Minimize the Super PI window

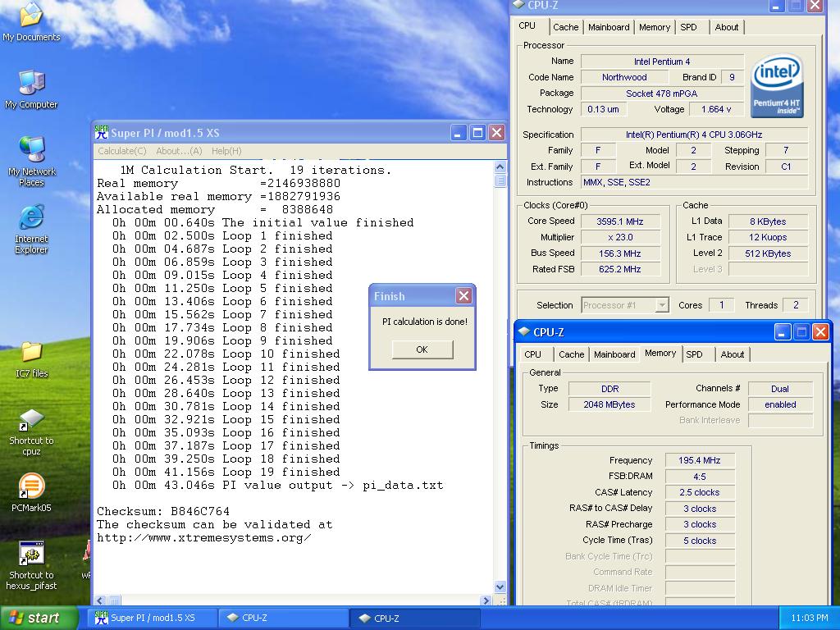(458, 132)
